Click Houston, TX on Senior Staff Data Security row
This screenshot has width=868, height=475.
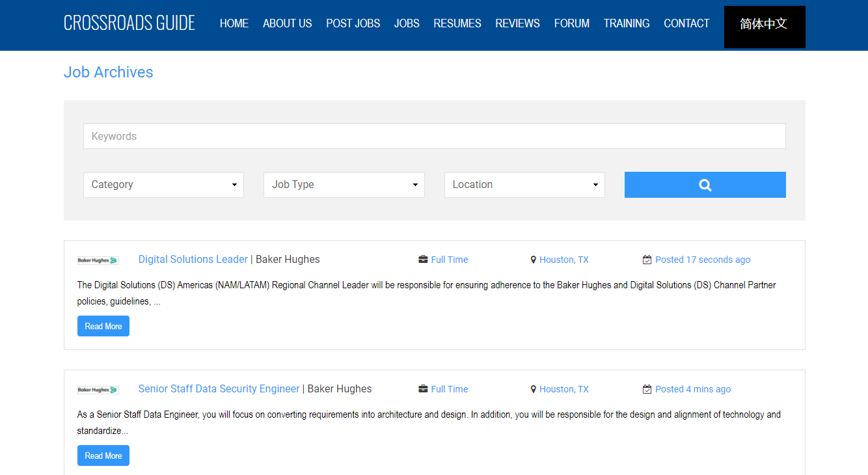coord(564,389)
